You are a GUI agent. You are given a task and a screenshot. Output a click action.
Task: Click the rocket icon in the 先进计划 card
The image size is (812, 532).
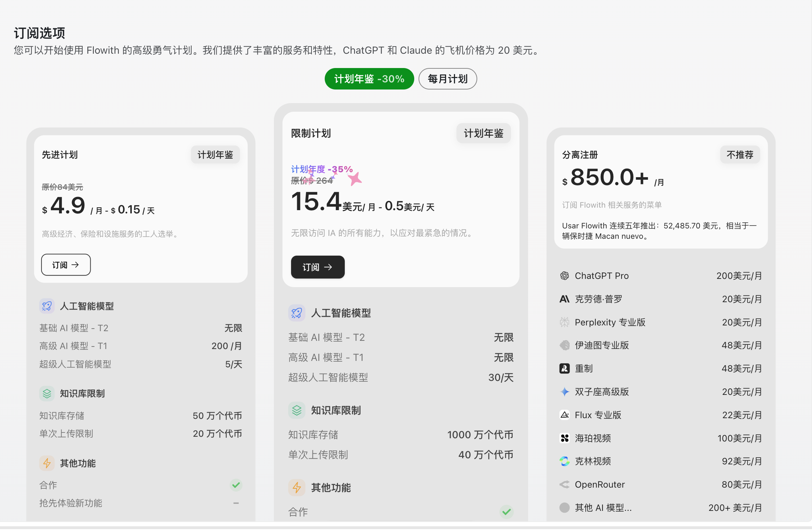(47, 306)
